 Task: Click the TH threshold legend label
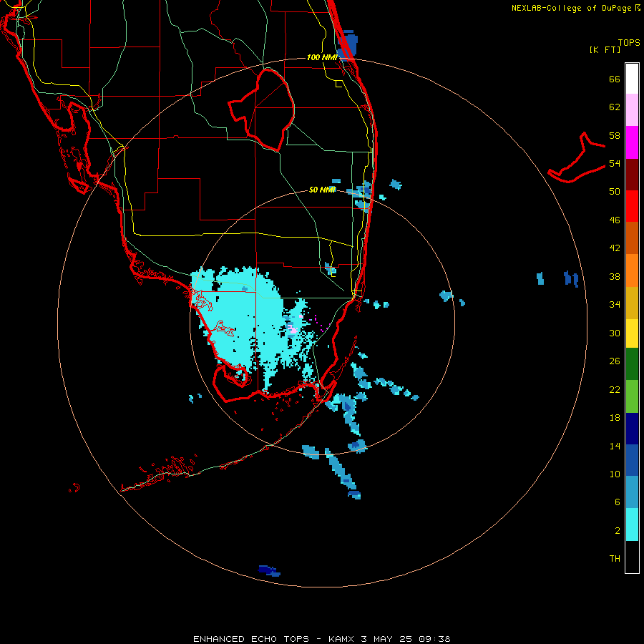point(615,559)
